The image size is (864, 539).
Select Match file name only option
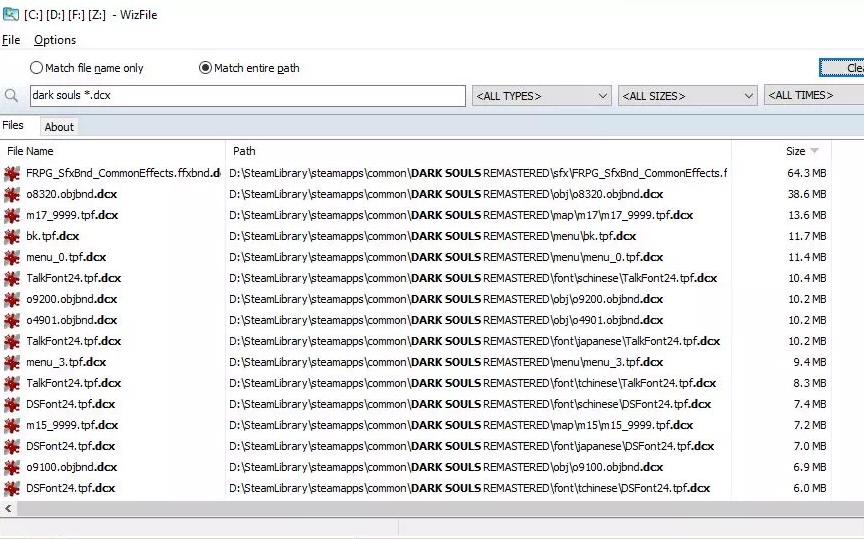(87, 68)
